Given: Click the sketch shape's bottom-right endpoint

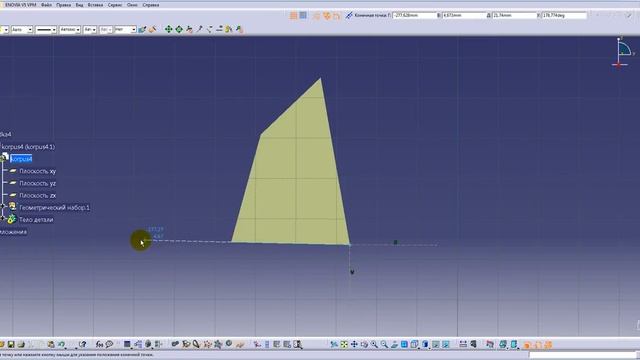Looking at the screenshot, I should click(349, 244).
